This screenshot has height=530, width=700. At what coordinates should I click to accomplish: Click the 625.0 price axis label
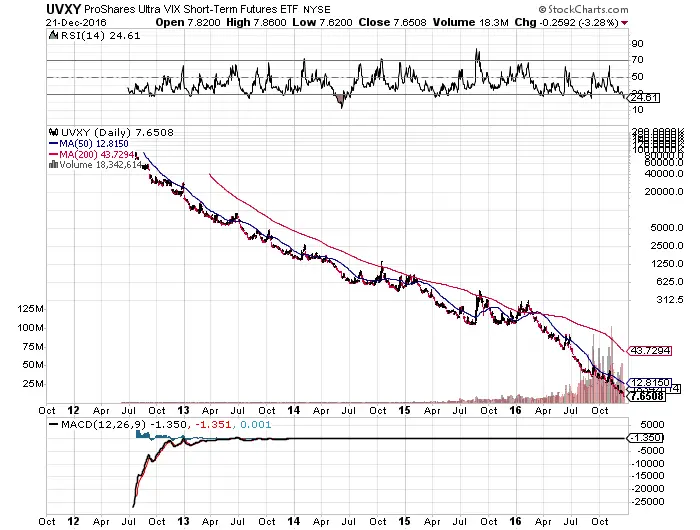(x=669, y=282)
